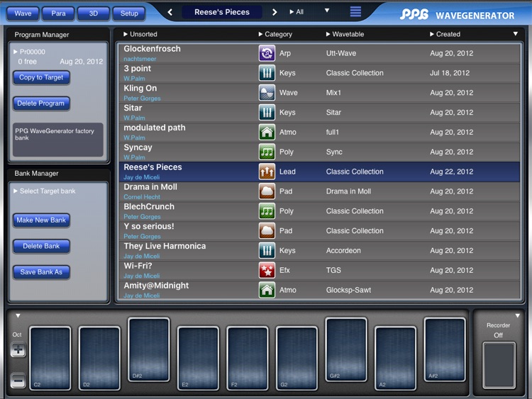Screen dimensions: 532x399
Task: Click Make New Bank button
Action: coord(41,220)
